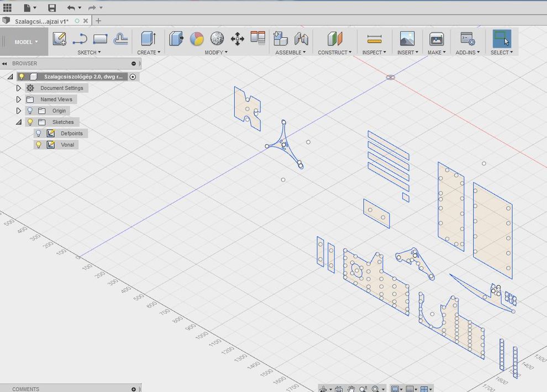Select the Extrude tool in Create

point(148,39)
